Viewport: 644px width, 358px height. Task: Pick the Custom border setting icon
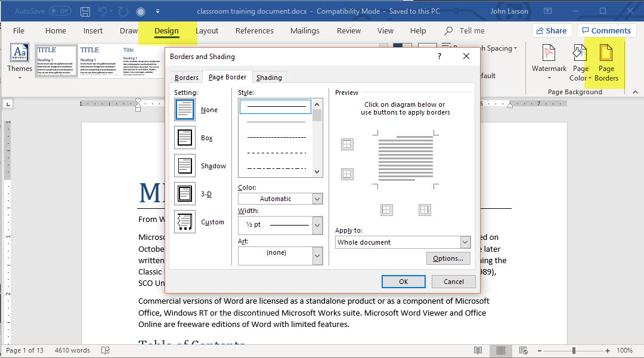185,222
